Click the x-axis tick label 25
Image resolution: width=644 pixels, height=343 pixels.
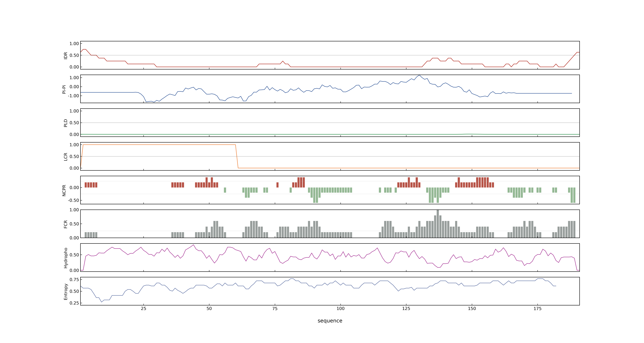pos(144,309)
